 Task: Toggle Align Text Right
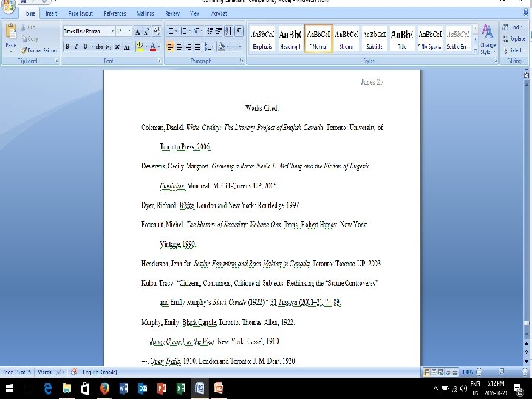click(x=188, y=47)
